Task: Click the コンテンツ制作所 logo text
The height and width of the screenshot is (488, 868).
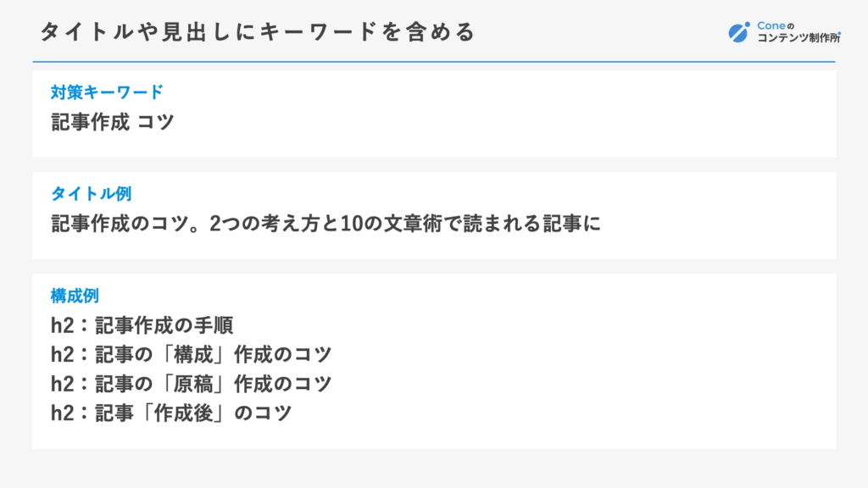Action: (x=798, y=37)
